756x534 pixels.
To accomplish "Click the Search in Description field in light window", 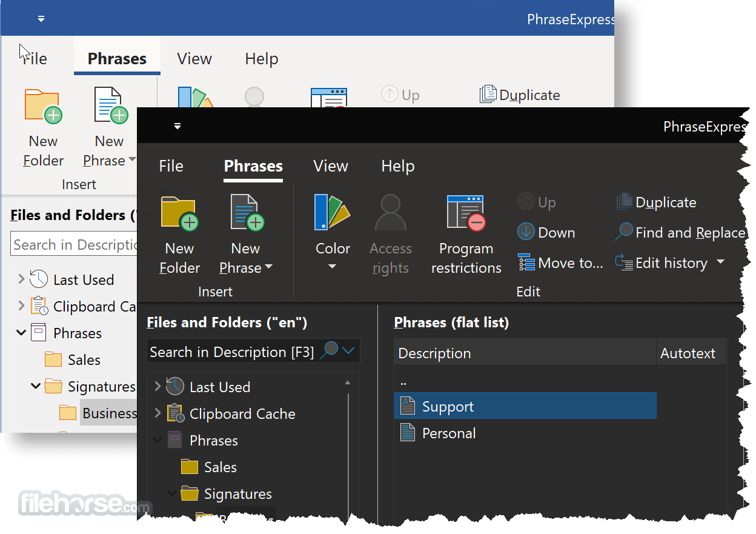I will click(x=74, y=244).
